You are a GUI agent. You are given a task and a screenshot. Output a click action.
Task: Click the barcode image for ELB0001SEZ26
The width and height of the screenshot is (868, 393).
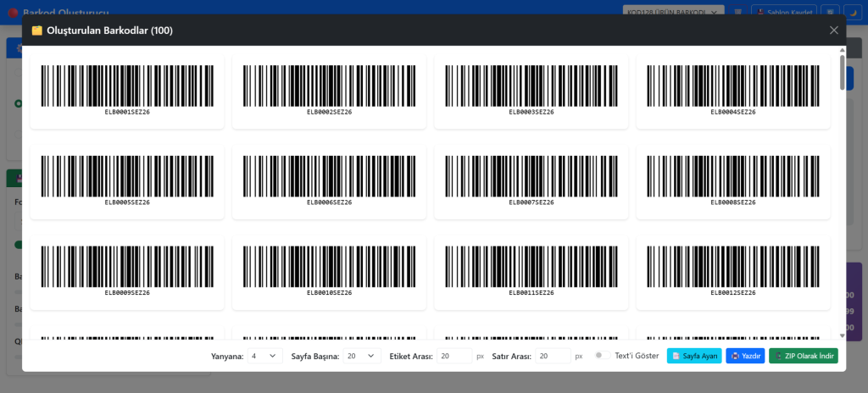coord(127,86)
